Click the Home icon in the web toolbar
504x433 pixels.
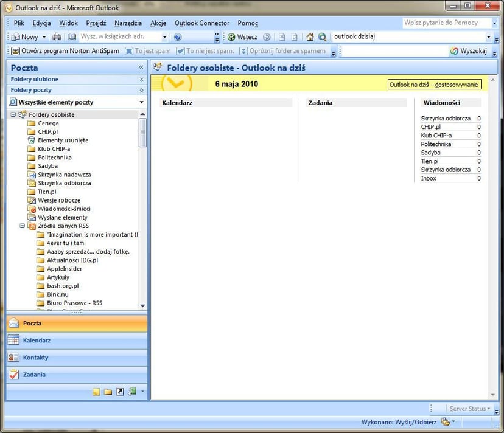click(x=310, y=37)
